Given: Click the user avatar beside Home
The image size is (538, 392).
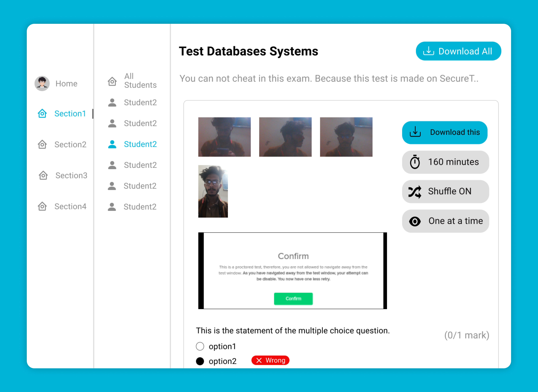Looking at the screenshot, I should click(42, 84).
